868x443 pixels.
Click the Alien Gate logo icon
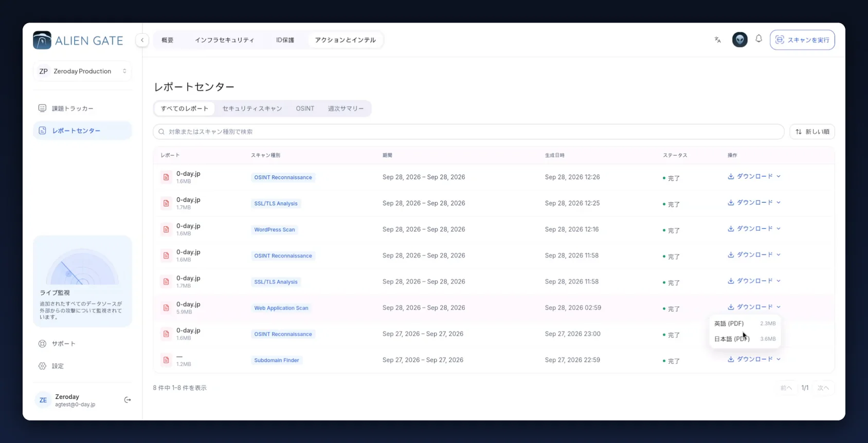(42, 40)
